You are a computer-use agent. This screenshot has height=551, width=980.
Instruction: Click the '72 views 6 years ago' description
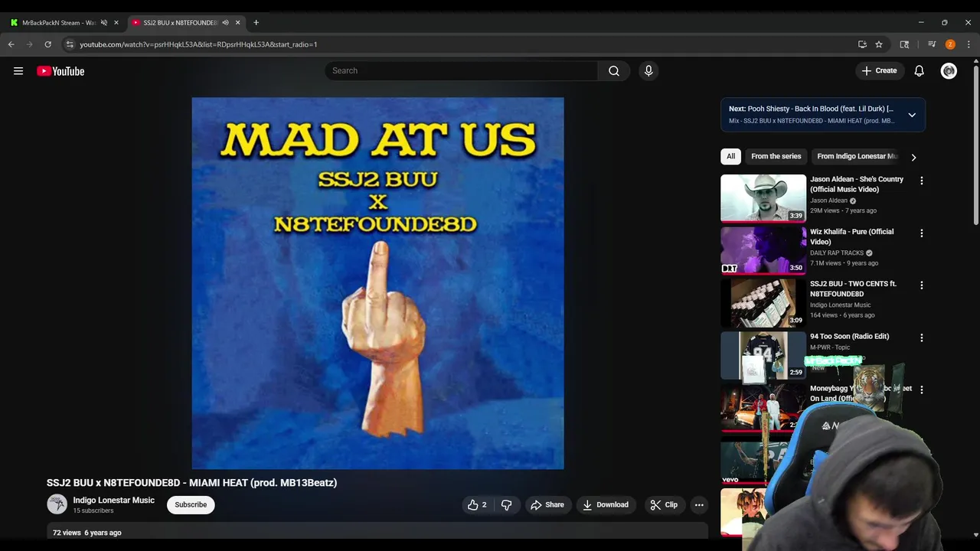[87, 533]
